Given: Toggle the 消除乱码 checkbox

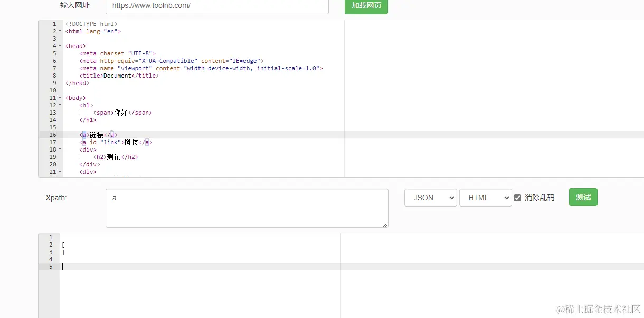Looking at the screenshot, I should coord(517,198).
